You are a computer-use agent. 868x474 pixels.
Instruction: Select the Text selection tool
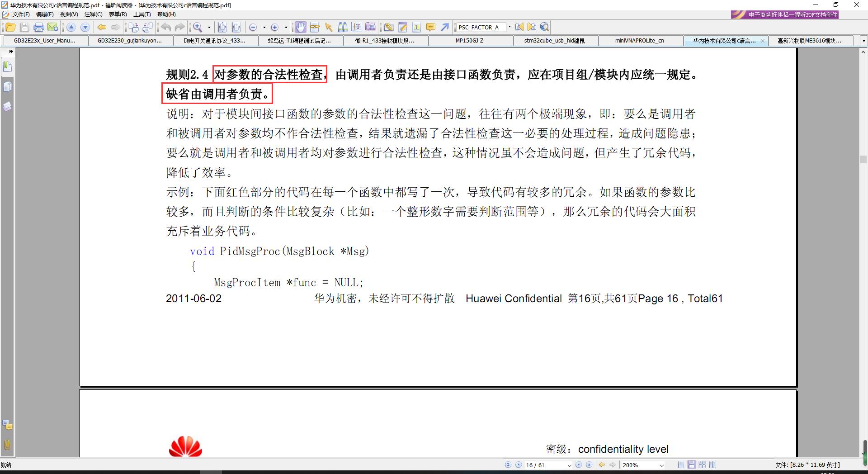(328, 27)
